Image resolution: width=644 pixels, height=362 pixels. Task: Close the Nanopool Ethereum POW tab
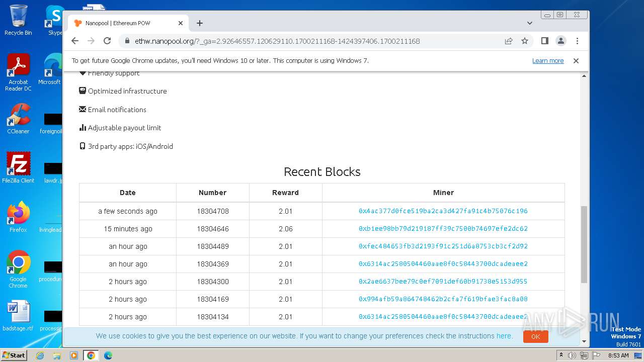pyautogui.click(x=181, y=23)
